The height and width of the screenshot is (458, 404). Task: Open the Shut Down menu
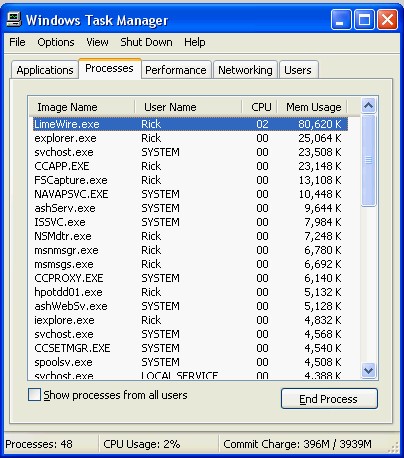click(x=146, y=42)
